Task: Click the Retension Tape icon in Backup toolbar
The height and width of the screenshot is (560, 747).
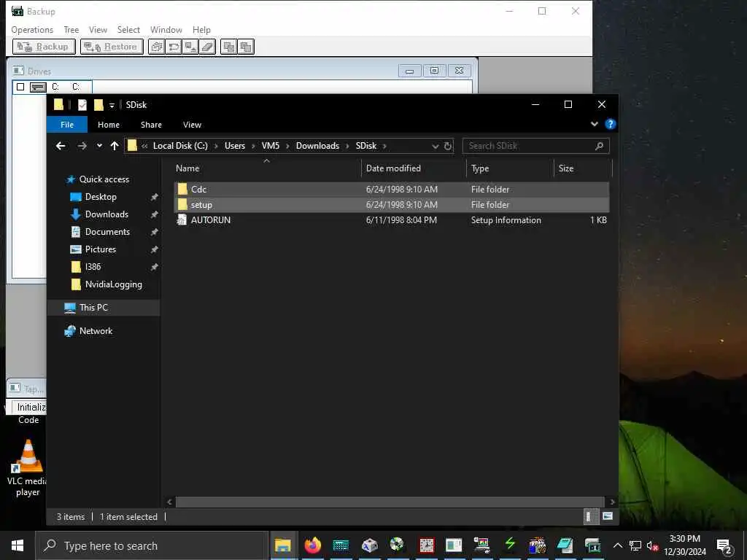Action: (174, 47)
